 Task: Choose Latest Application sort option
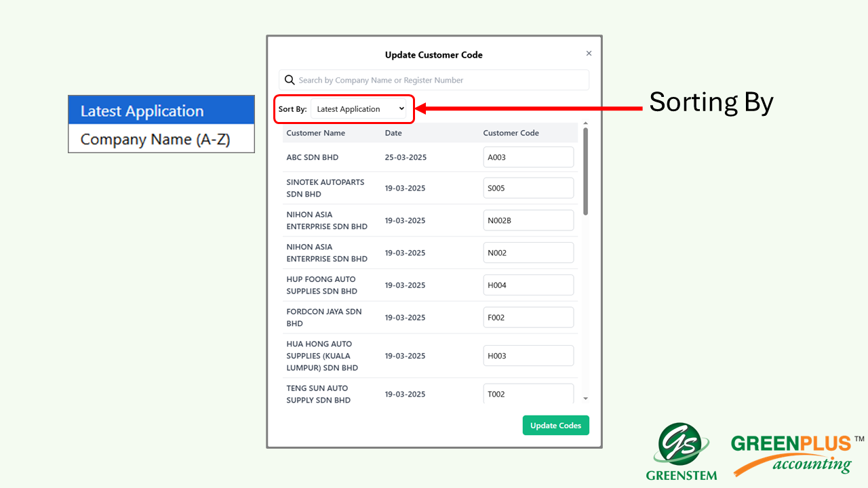pos(161,111)
